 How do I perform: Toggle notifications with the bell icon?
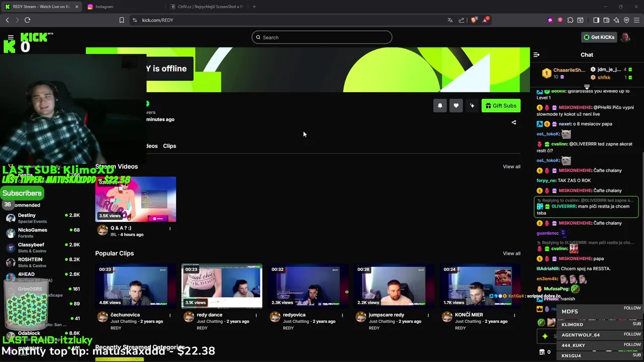click(440, 106)
